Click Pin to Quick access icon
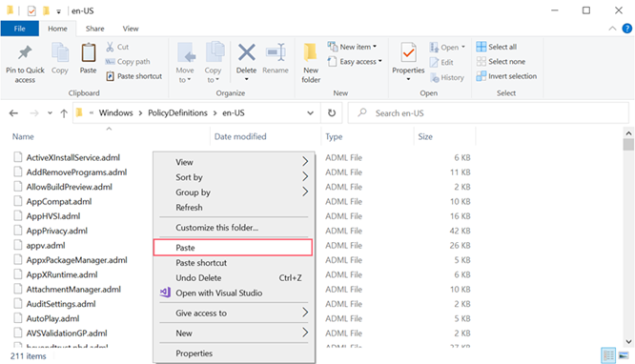The height and width of the screenshot is (364, 635). [x=25, y=53]
